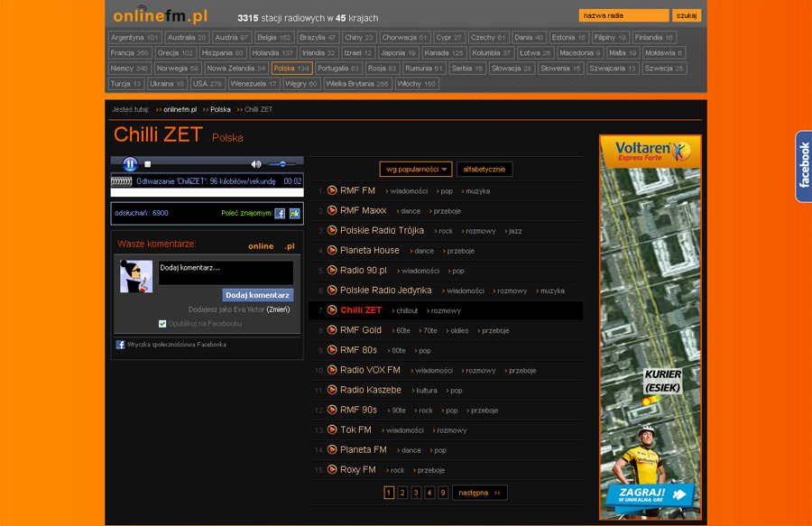Play RMF Gold station
Viewport: 812px width, 526px height.
[x=332, y=330]
